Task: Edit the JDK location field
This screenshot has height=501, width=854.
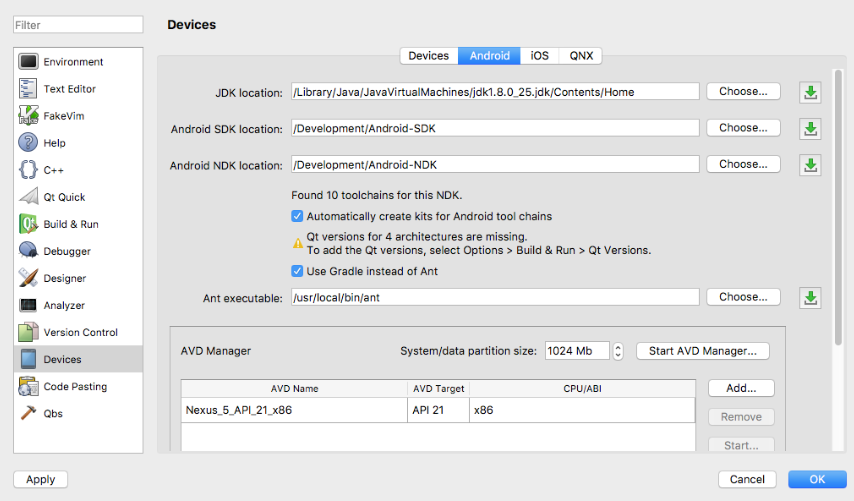Action: 495,91
